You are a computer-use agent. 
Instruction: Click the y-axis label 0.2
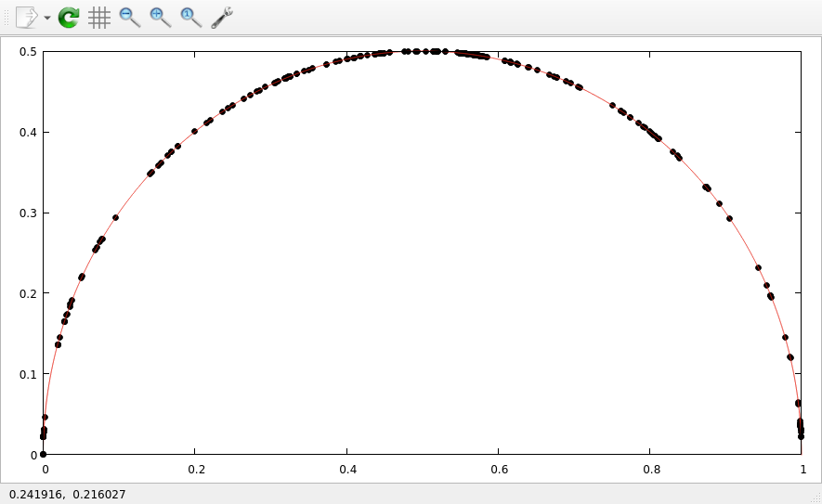[28, 294]
